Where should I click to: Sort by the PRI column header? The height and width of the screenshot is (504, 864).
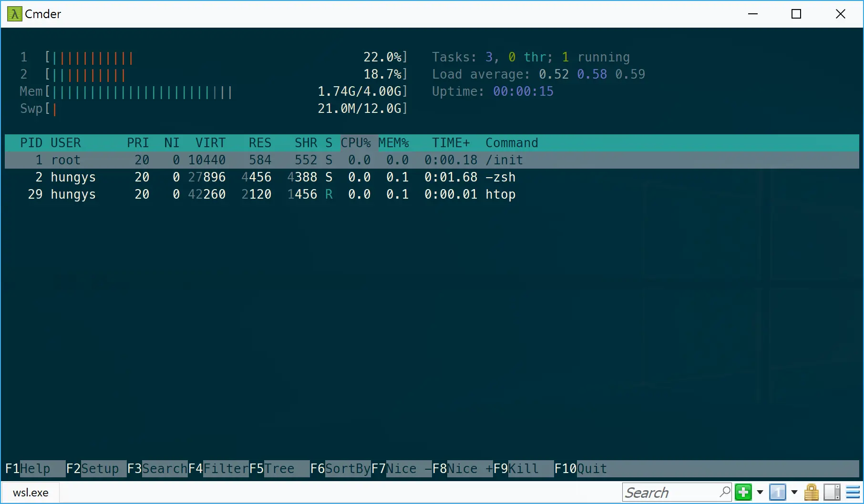tap(138, 143)
